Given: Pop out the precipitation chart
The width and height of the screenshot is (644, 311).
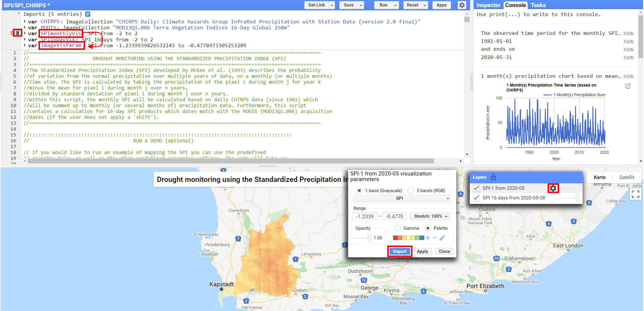Looking at the screenshot, I should [x=628, y=86].
